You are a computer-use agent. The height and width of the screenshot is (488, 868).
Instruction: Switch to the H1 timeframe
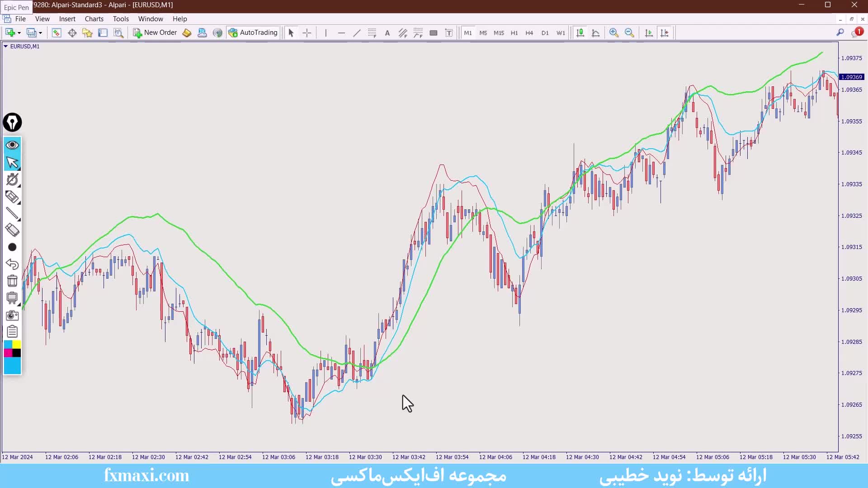click(514, 33)
